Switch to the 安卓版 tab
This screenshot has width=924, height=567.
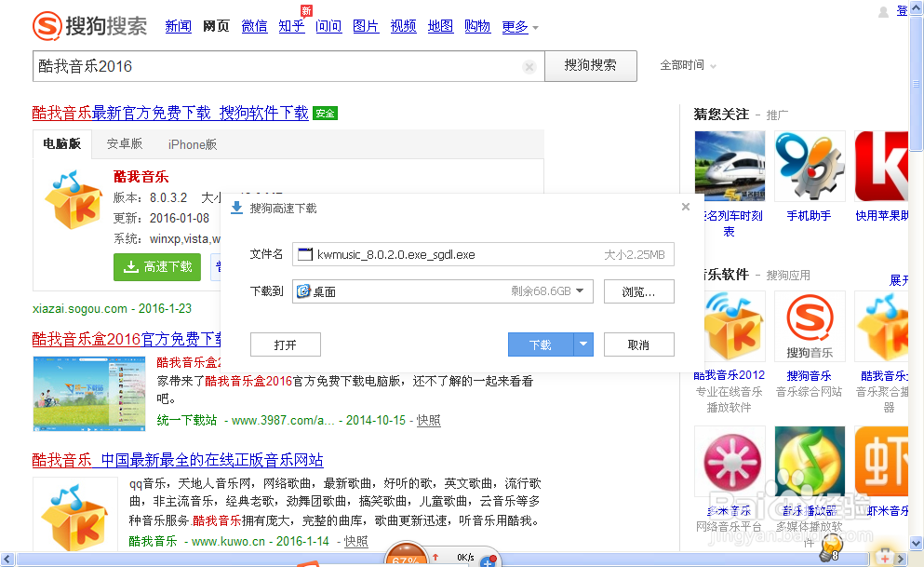tap(125, 144)
